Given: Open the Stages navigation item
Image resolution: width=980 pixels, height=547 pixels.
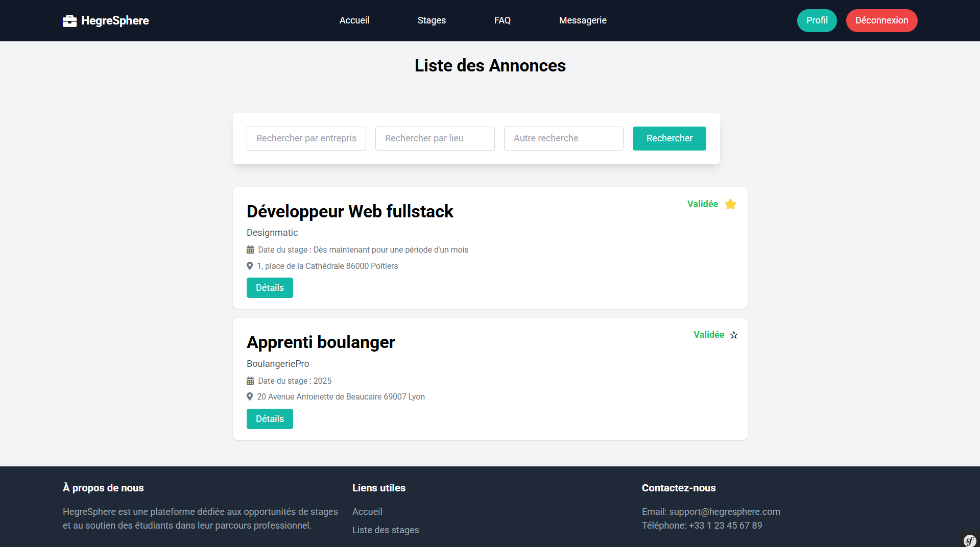Looking at the screenshot, I should [432, 20].
